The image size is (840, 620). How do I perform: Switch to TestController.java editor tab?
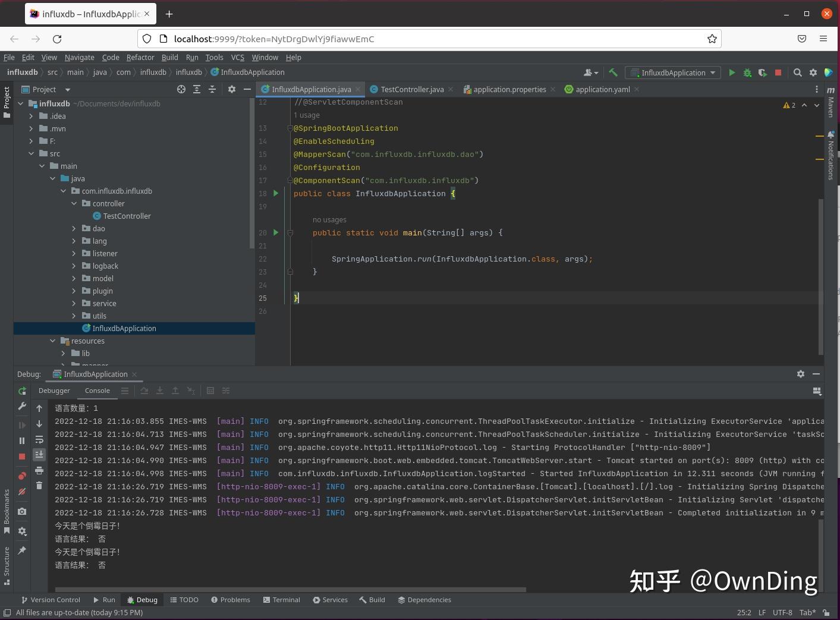pyautogui.click(x=412, y=89)
